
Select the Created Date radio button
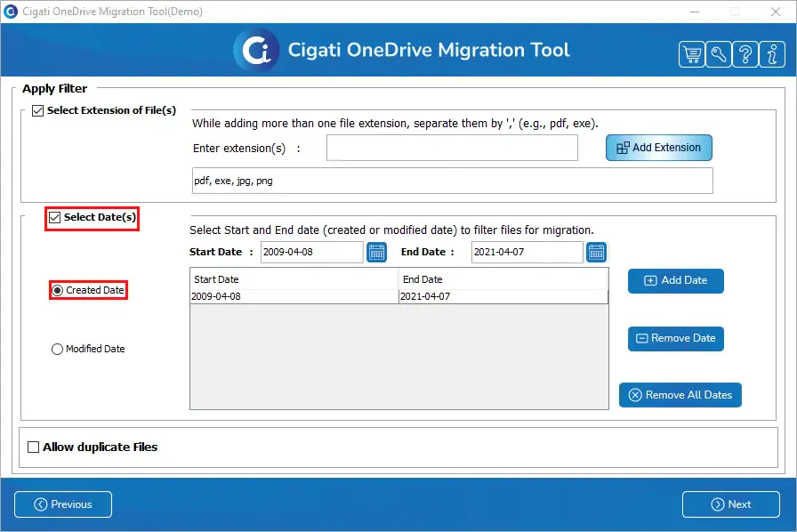pyautogui.click(x=58, y=290)
